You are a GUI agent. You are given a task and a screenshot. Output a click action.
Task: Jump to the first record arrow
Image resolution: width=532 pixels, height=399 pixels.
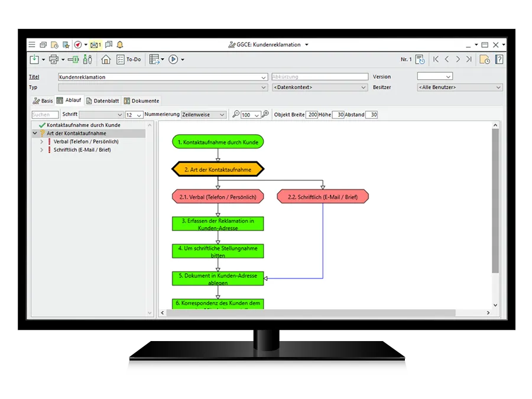pos(436,60)
